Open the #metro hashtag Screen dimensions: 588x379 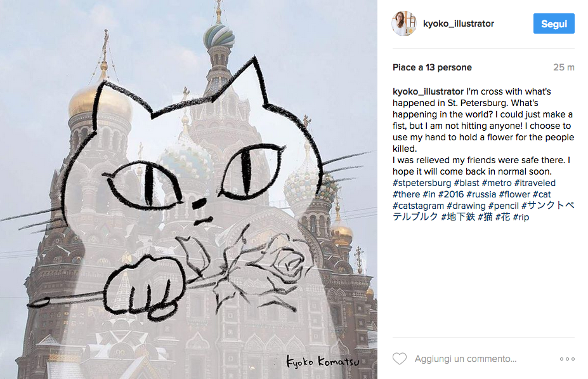coord(497,183)
